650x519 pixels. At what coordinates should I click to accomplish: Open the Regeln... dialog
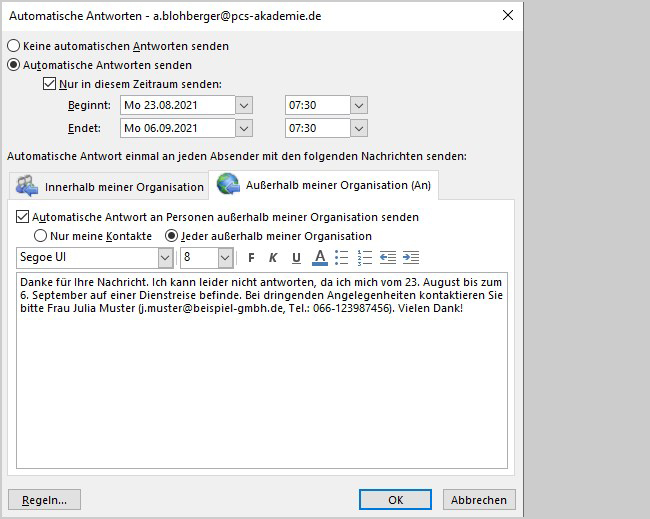44,500
